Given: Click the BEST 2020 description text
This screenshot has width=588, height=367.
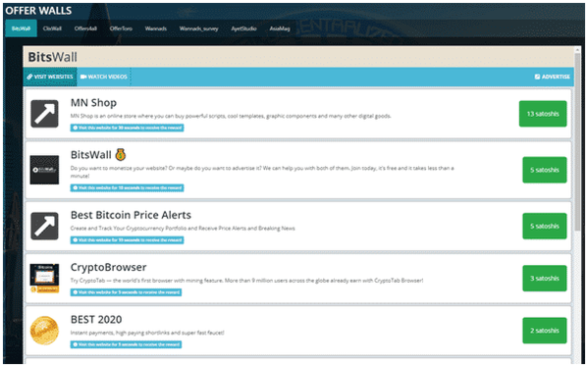Looking at the screenshot, I should pyautogui.click(x=147, y=333).
